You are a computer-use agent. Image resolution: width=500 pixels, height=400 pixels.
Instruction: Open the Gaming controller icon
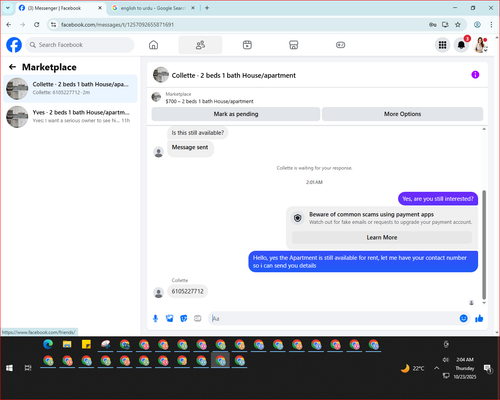pos(340,45)
